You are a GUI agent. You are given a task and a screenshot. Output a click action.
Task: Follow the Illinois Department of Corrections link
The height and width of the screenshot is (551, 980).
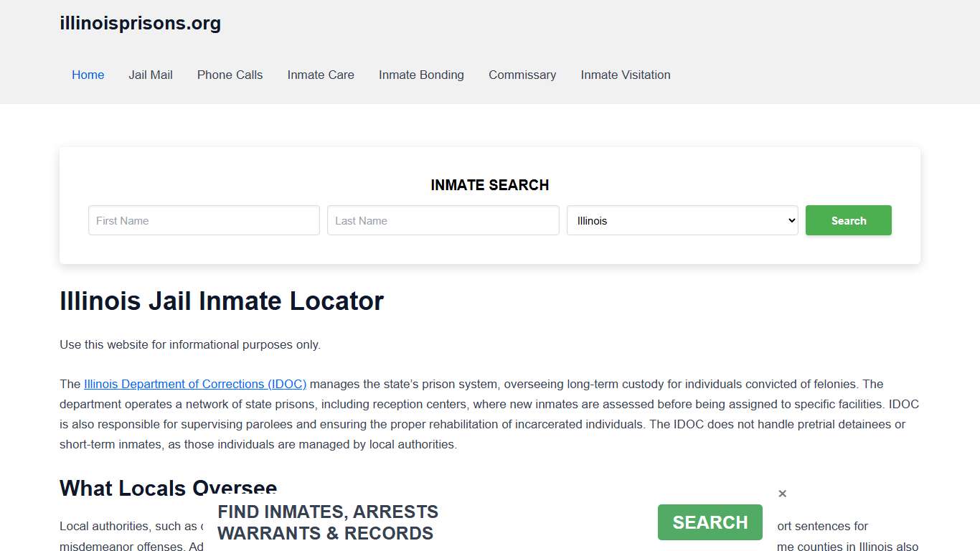point(195,384)
